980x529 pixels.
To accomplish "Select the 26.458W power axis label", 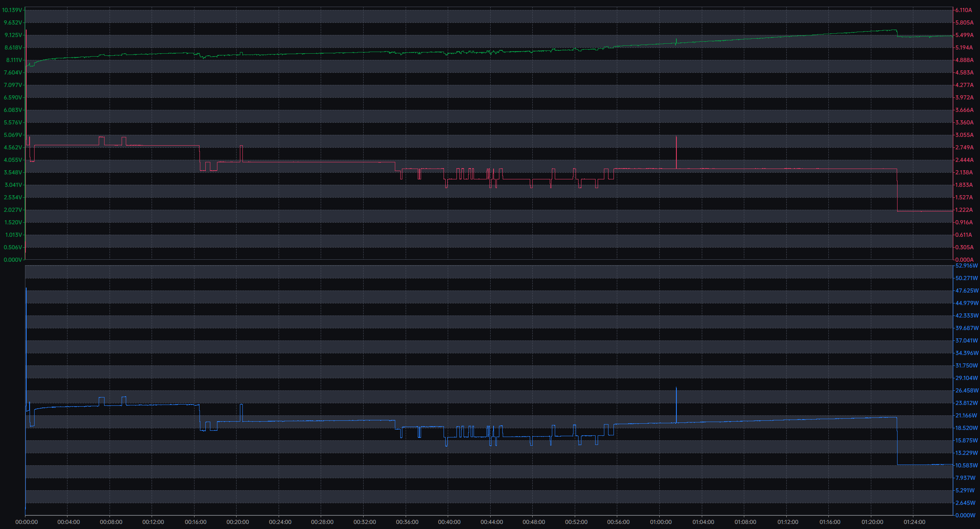I will click(x=966, y=390).
